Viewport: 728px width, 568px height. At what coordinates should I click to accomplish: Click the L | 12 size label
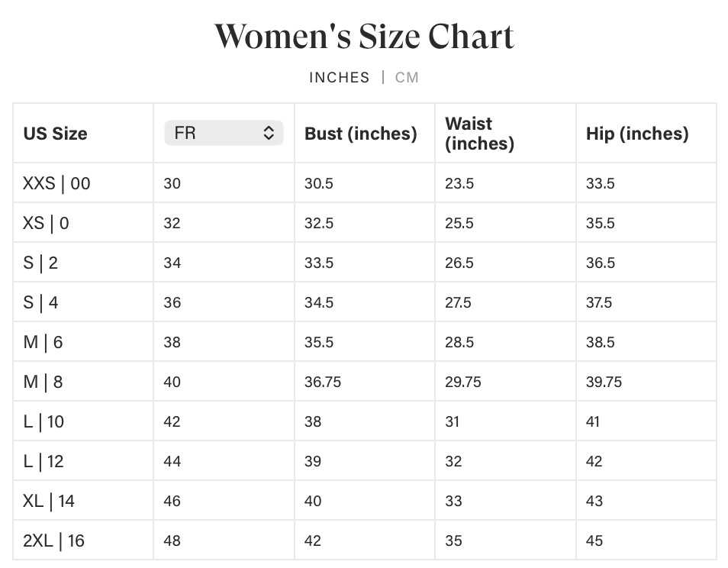point(43,461)
